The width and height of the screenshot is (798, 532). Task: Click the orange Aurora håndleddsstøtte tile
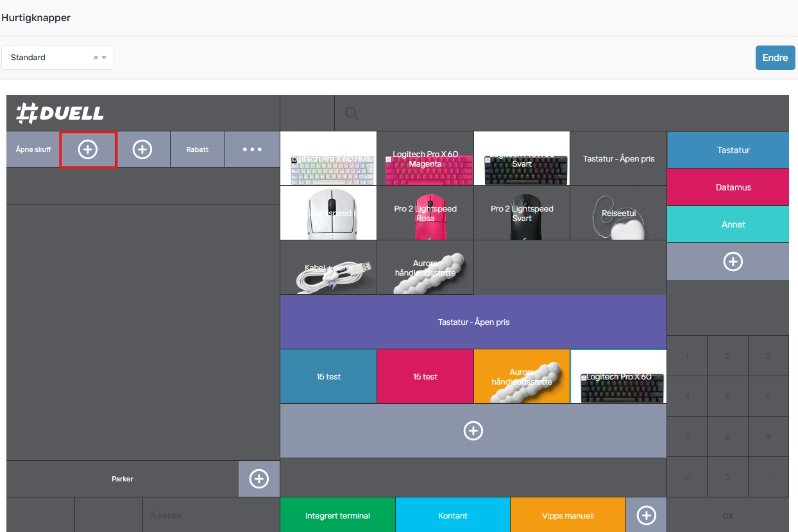[522, 376]
